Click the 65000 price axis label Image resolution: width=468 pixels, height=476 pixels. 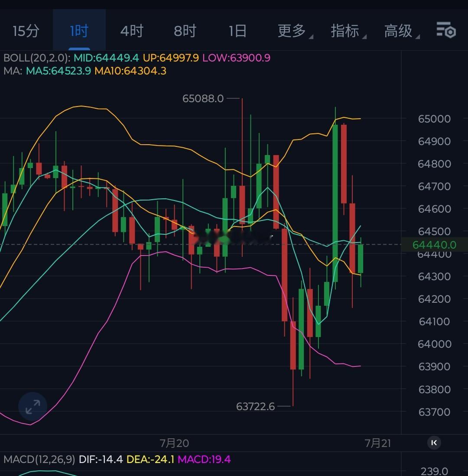434,119
